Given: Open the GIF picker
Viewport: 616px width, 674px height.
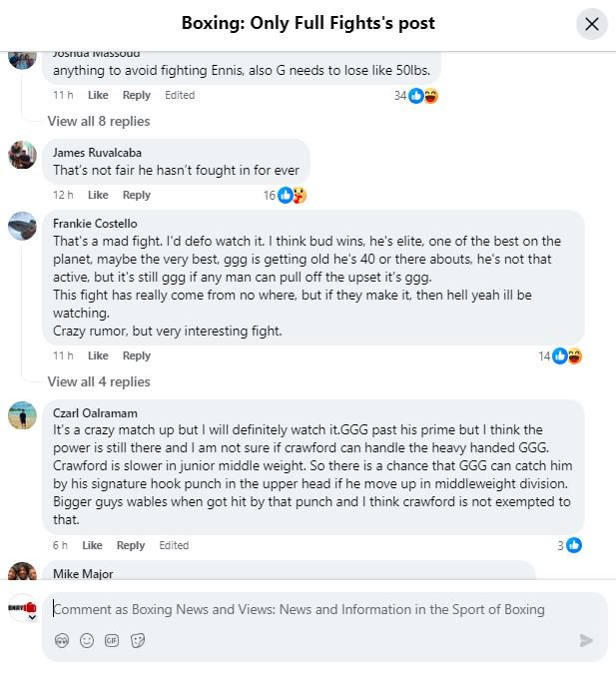Looking at the screenshot, I should (x=112, y=640).
